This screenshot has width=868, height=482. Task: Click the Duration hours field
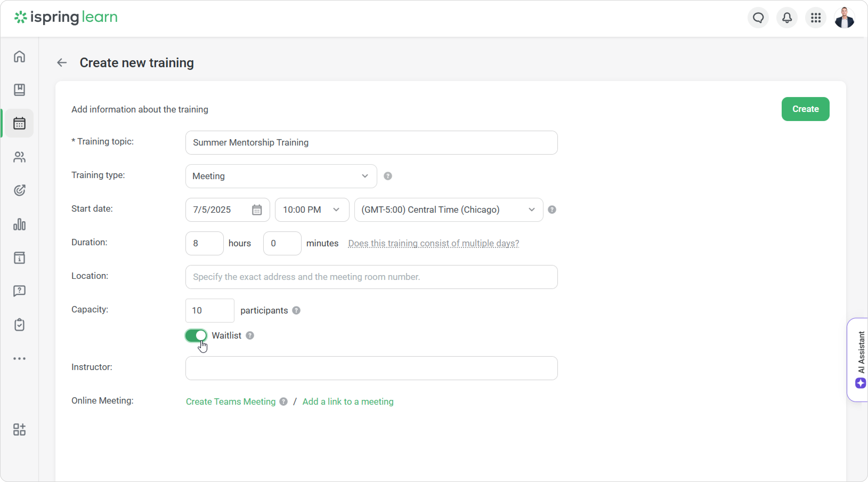tap(204, 243)
